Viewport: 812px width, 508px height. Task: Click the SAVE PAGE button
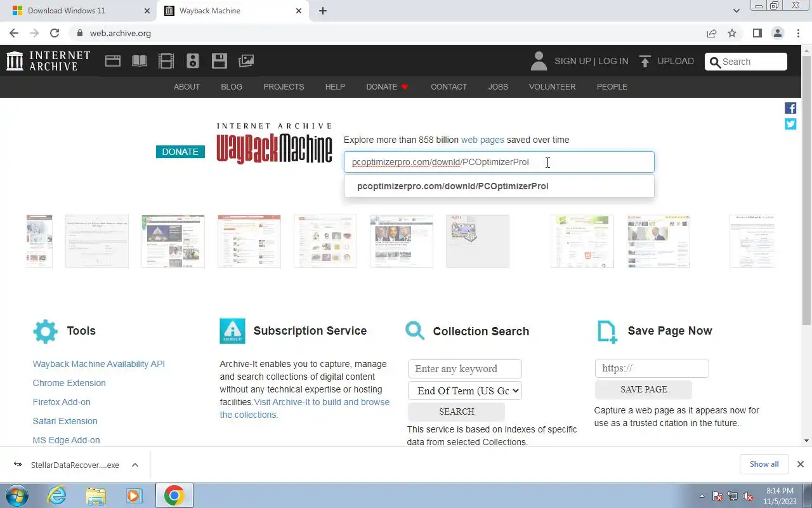(643, 389)
